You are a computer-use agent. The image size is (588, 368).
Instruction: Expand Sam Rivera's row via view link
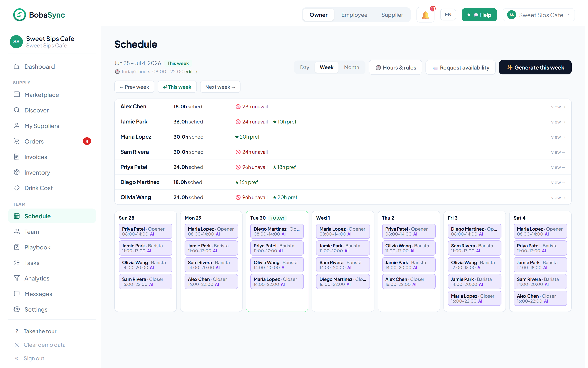tap(558, 152)
